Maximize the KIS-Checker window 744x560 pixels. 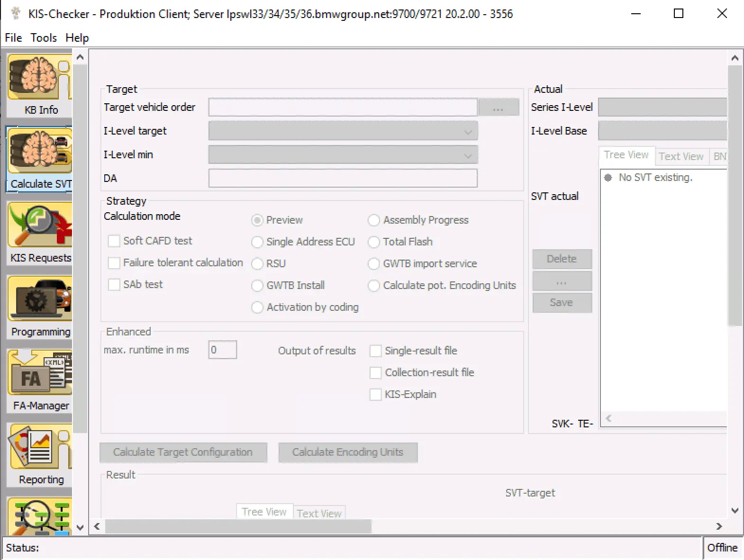[679, 14]
